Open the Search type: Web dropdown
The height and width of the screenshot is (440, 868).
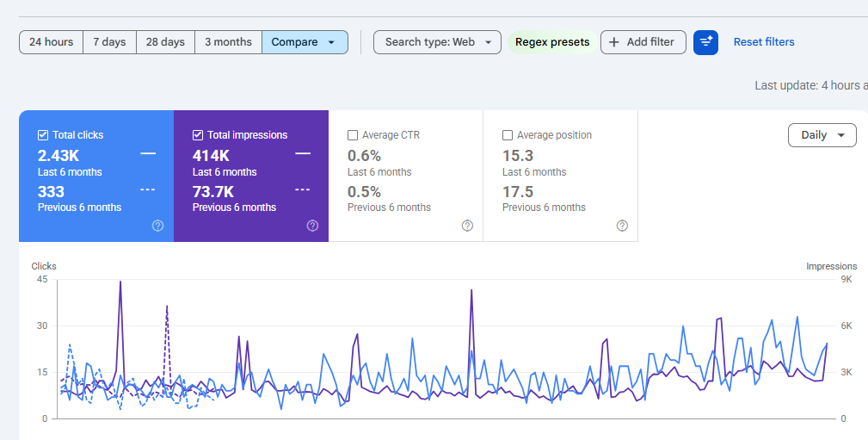point(437,42)
